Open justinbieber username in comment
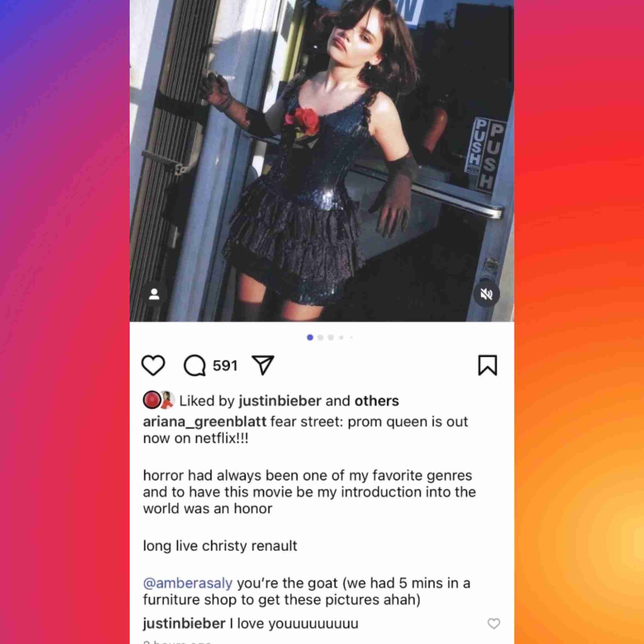 point(184,623)
